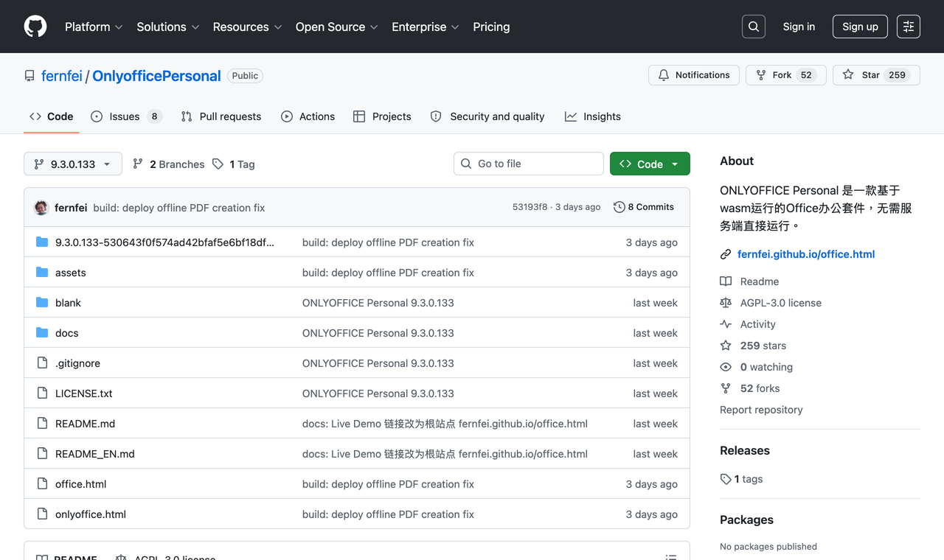The width and height of the screenshot is (944, 560).
Task: Open the README_EN.md file name
Action: (x=95, y=454)
